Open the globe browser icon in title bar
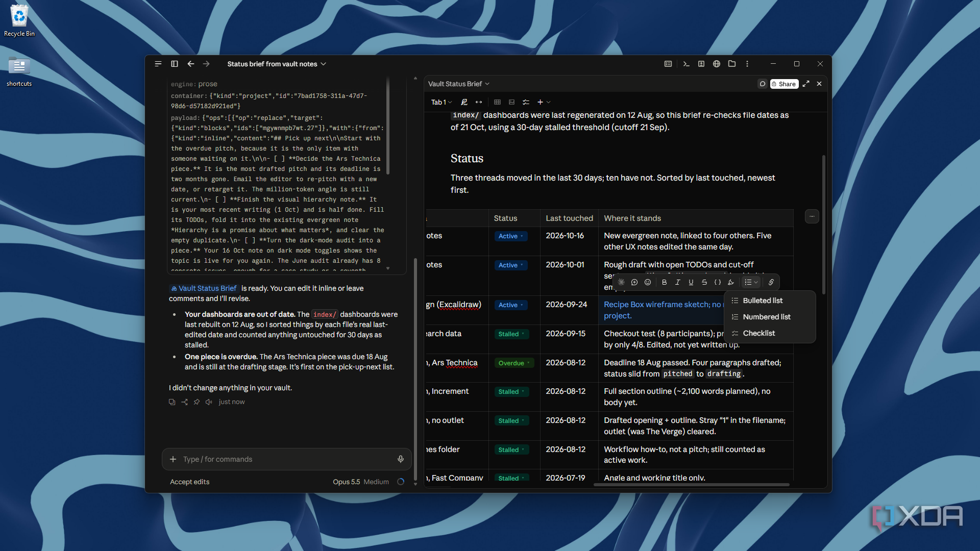 click(x=717, y=64)
